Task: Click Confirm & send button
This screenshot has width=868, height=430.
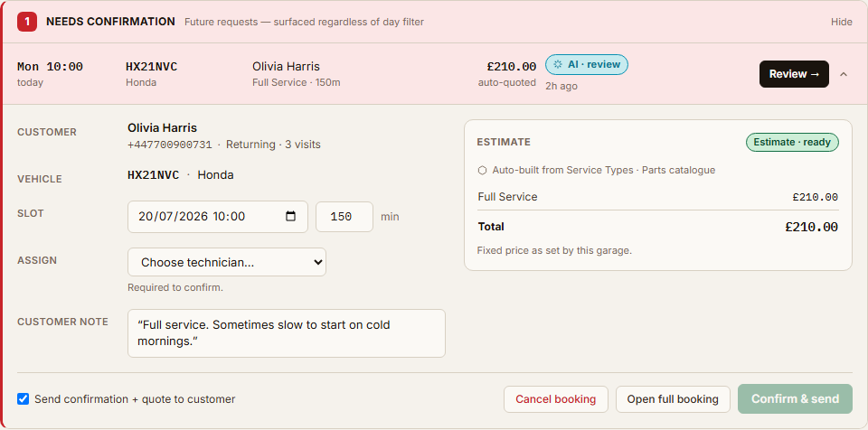Action: pyautogui.click(x=795, y=399)
